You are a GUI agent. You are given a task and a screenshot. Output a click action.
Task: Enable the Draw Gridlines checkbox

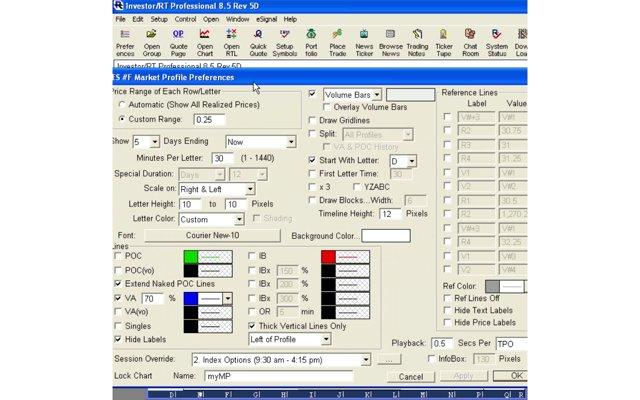[x=313, y=119]
